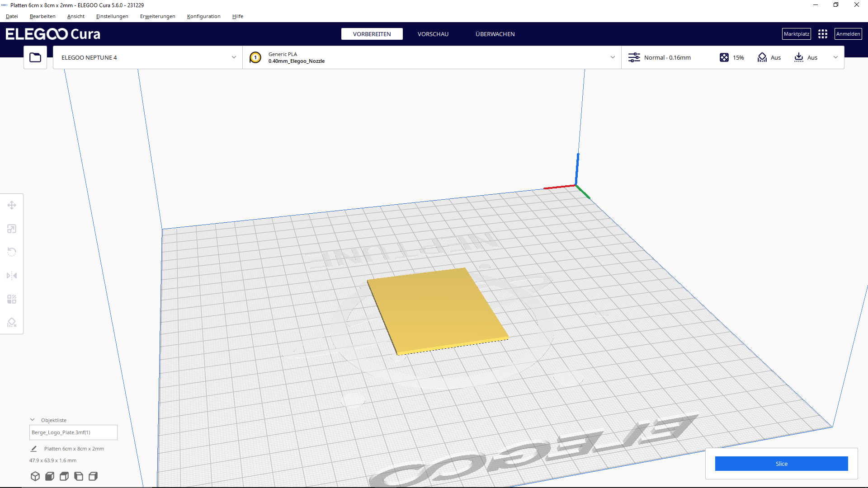Click the pencil icon to rename the job
This screenshot has width=868, height=488.
point(33,449)
